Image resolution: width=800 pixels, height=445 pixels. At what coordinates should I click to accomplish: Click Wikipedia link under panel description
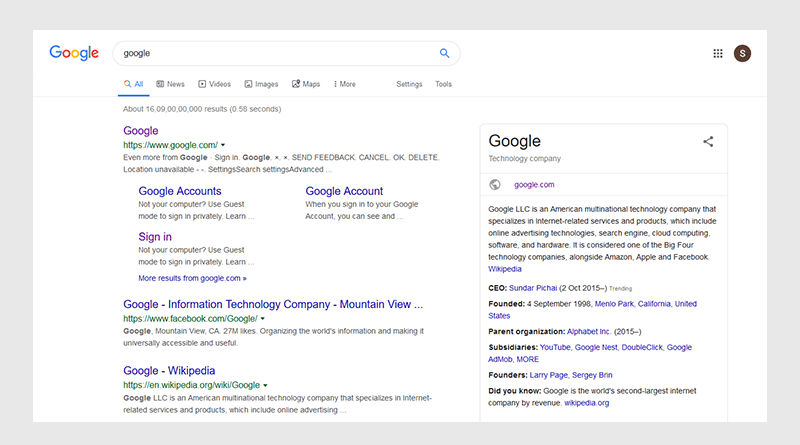tap(505, 269)
